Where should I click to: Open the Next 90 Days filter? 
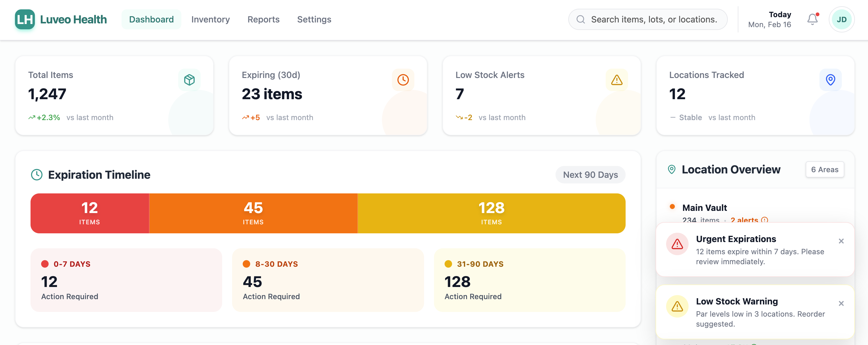click(590, 174)
